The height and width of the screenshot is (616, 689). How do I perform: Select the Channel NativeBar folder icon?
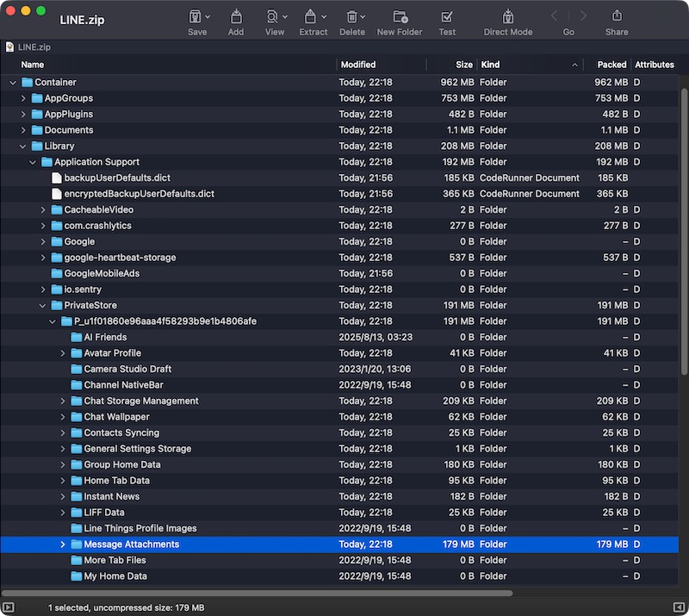tap(77, 385)
